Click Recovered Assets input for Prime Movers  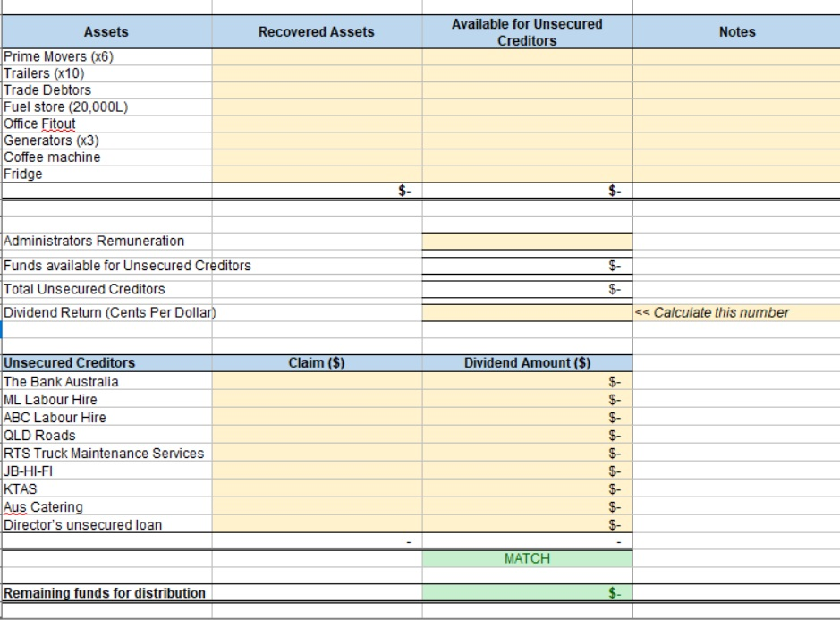click(317, 56)
